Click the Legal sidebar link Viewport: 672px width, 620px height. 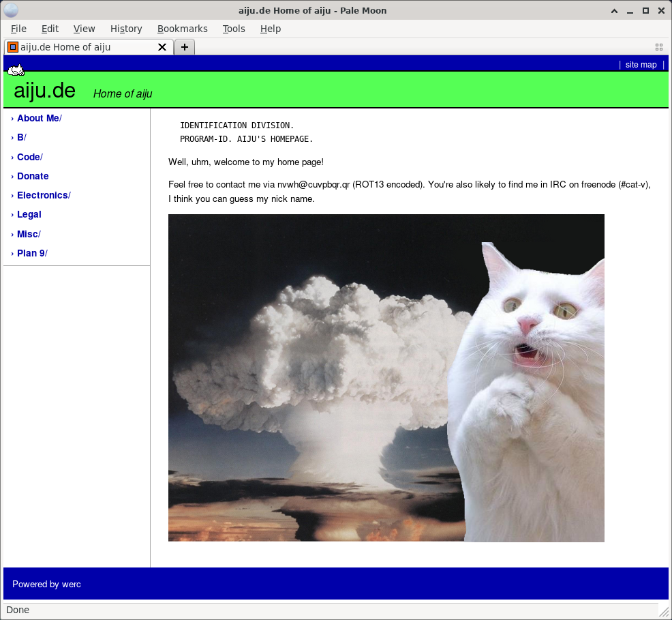pos(29,214)
